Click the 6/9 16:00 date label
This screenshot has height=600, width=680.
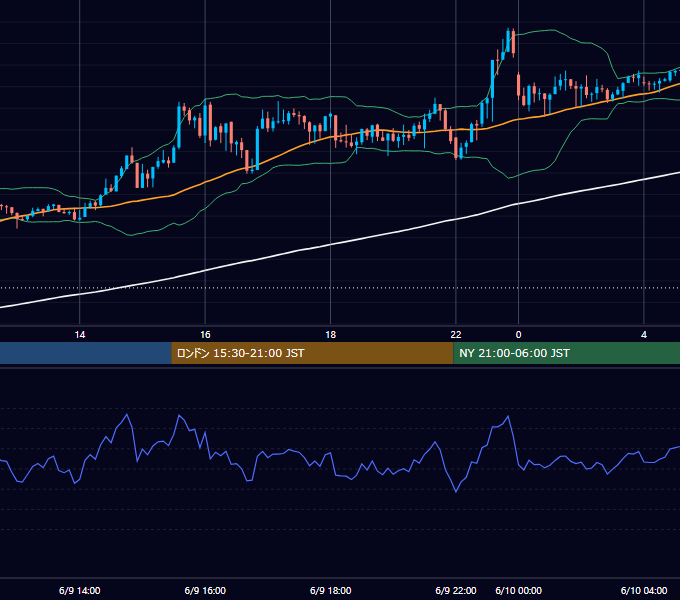[x=205, y=590]
